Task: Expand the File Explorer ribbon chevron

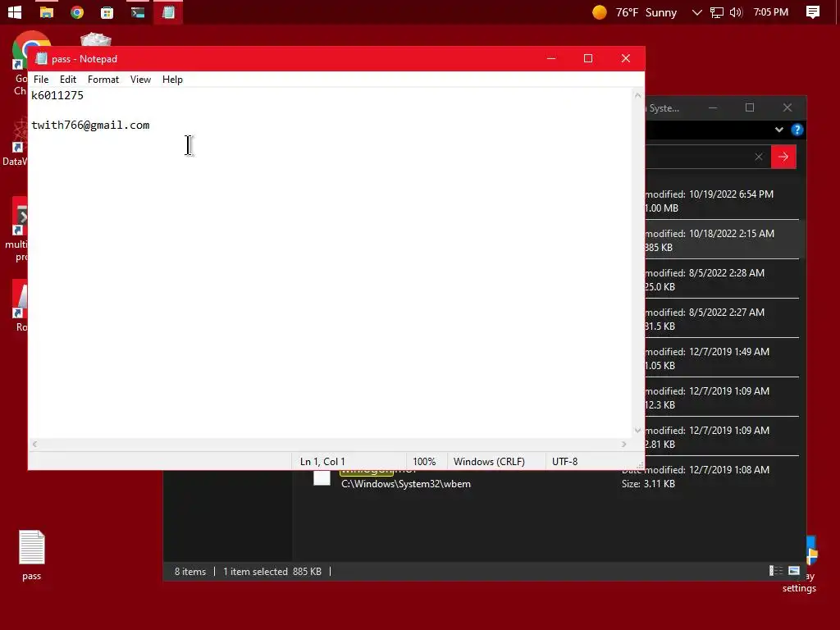Action: click(x=779, y=130)
